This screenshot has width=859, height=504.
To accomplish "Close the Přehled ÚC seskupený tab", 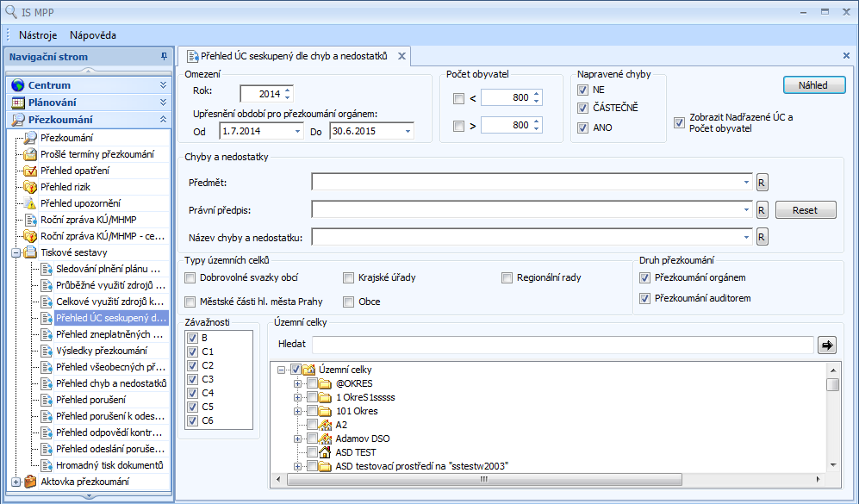I will (x=401, y=56).
